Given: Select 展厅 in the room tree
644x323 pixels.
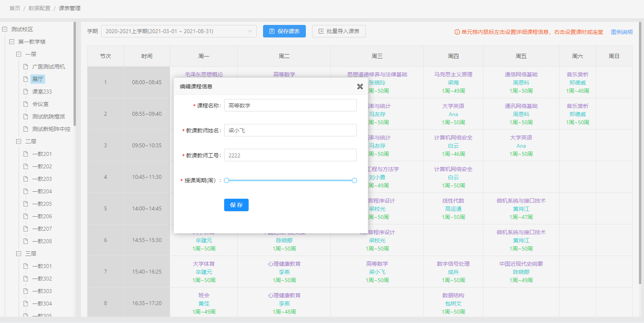Looking at the screenshot, I should pos(38,79).
